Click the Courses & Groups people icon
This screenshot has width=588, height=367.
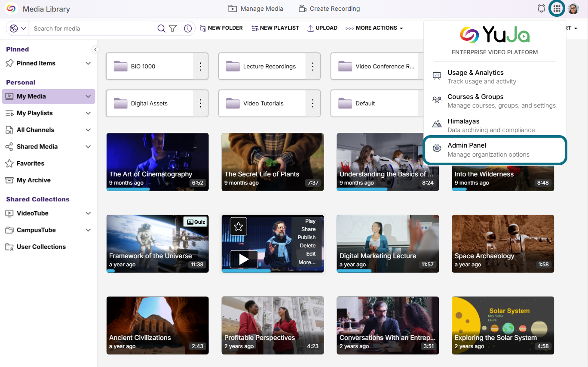[x=437, y=100]
